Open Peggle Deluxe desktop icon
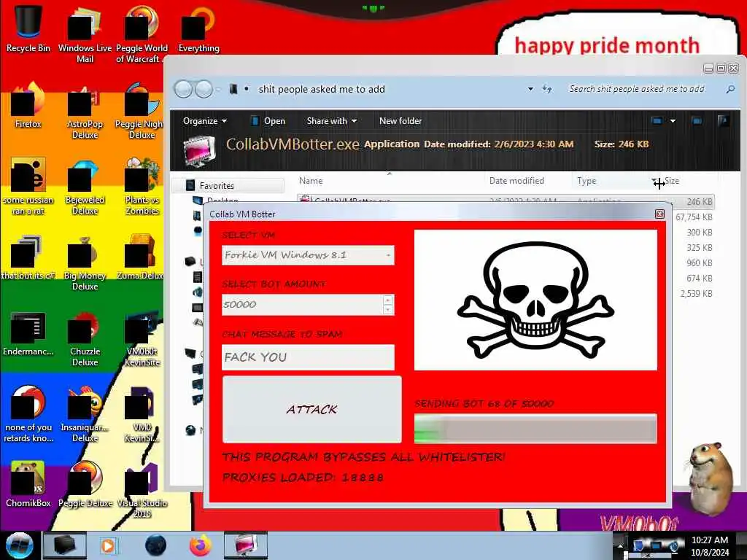Viewport: 747px width, 560px height. 85,485
